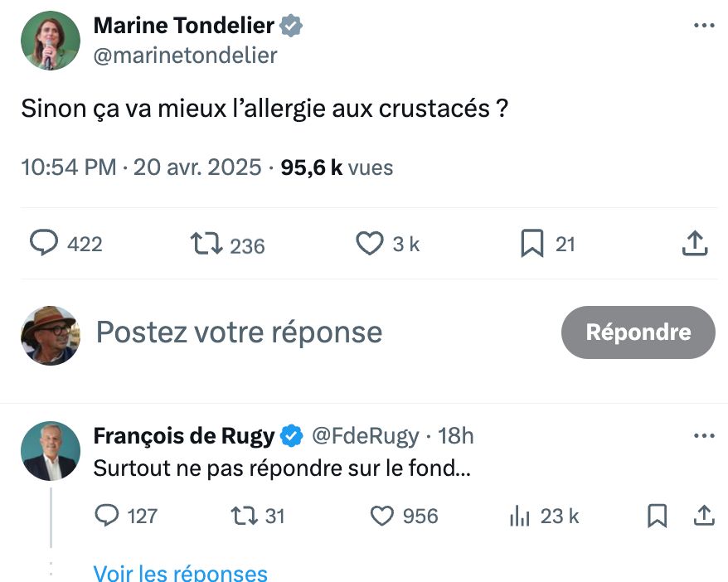Viewport: 728px width, 582px height.
Task: Bookmark François de Rugy's reply
Action: [657, 516]
